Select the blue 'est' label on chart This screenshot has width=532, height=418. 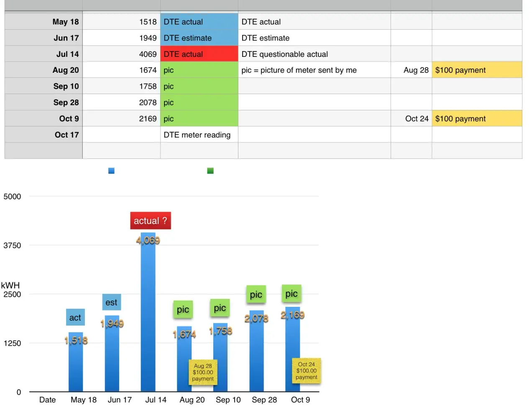point(111,302)
